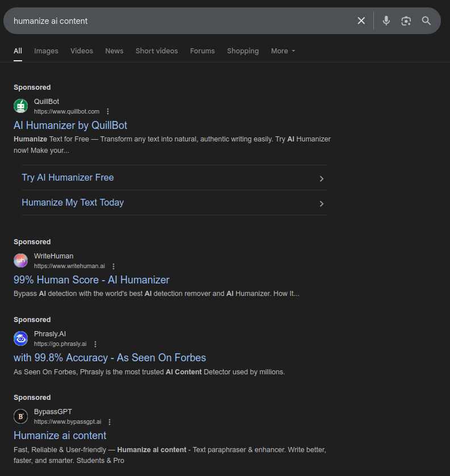The height and width of the screenshot is (476, 450).
Task: Open 'with 99.8% Accuracy - As Seen On Forbes' link
Action: [x=110, y=358]
